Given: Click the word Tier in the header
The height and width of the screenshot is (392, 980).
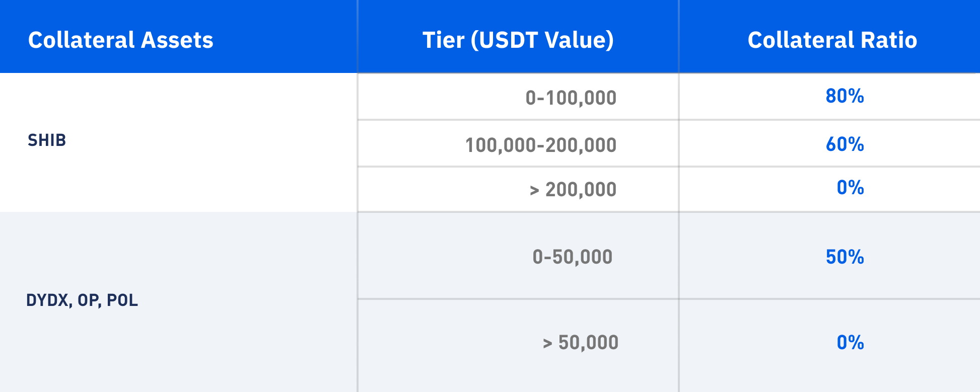Looking at the screenshot, I should [443, 40].
